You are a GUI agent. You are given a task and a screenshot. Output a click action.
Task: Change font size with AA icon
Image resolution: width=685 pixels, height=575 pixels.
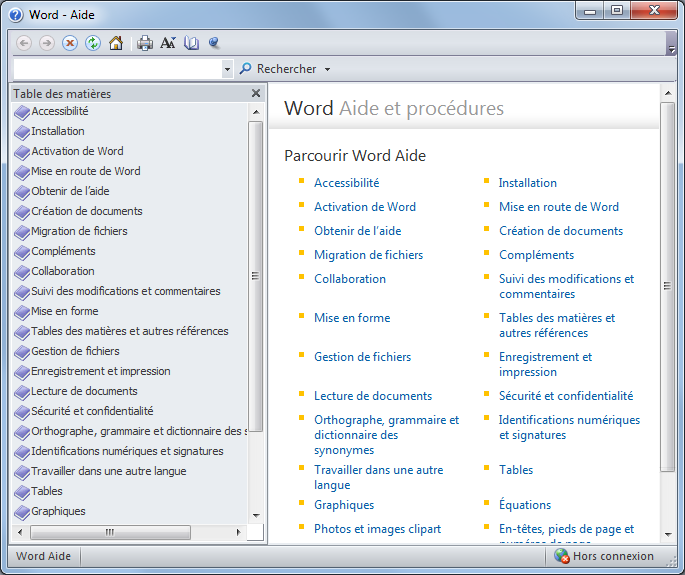168,43
